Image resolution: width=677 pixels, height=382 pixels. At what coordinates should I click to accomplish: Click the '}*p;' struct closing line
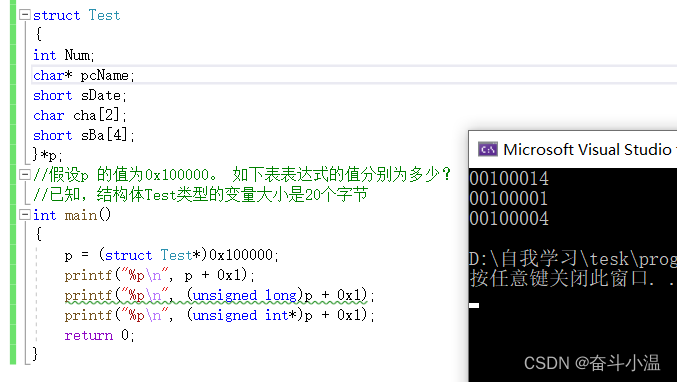pyautogui.click(x=47, y=155)
